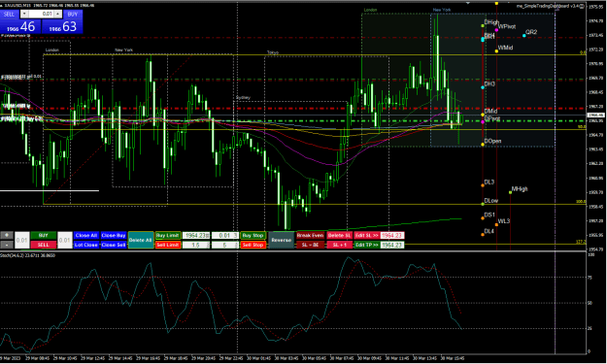Click the chart shift triangle at top
This screenshot has width=607, height=364.
pyautogui.click(x=468, y=3)
